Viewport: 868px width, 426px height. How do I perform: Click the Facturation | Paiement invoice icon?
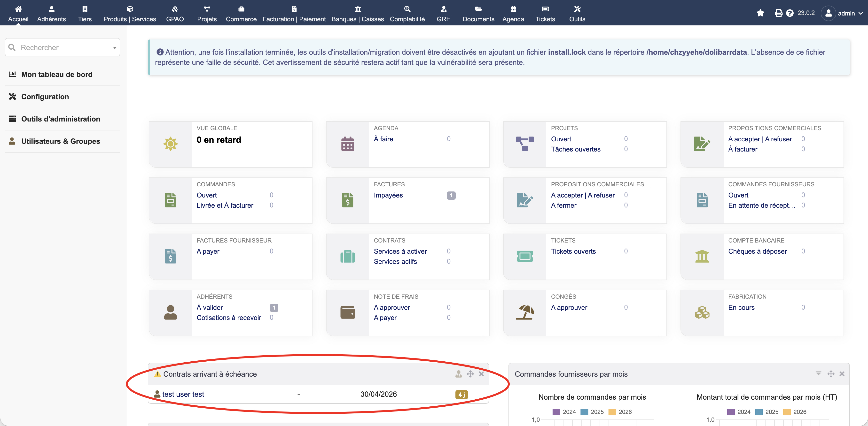tap(294, 9)
